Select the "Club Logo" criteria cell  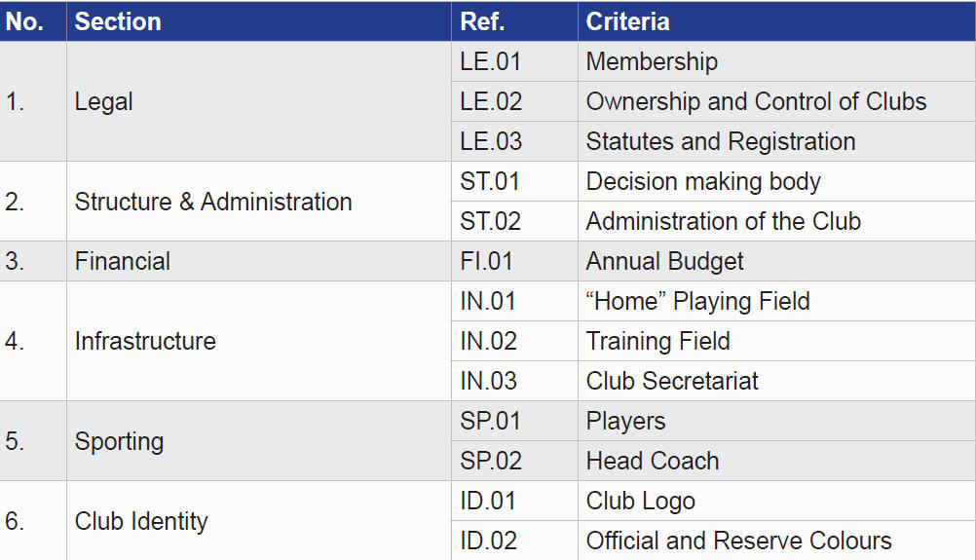click(x=640, y=501)
